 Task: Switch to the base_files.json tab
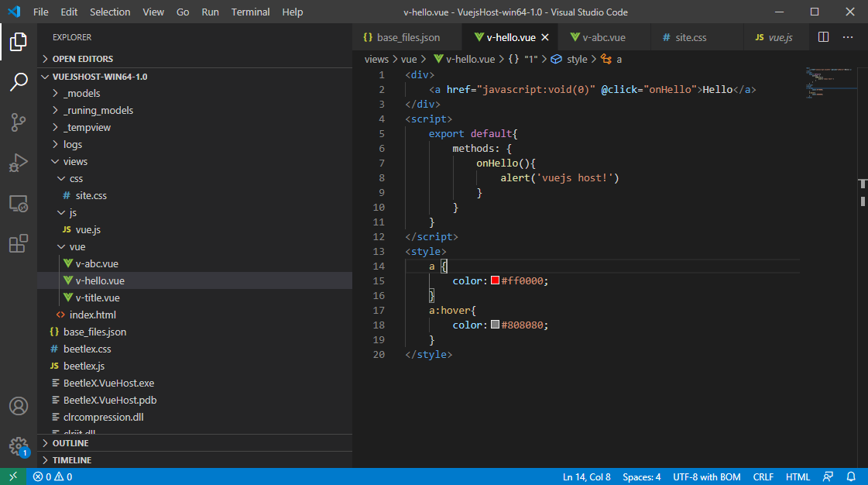(407, 37)
